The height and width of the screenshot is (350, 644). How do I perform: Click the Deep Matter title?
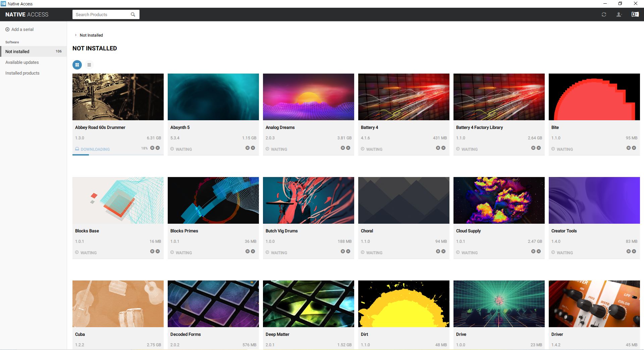277,334
